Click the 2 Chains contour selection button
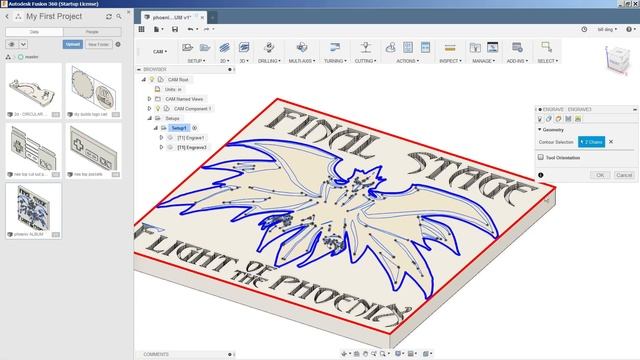 click(x=591, y=142)
